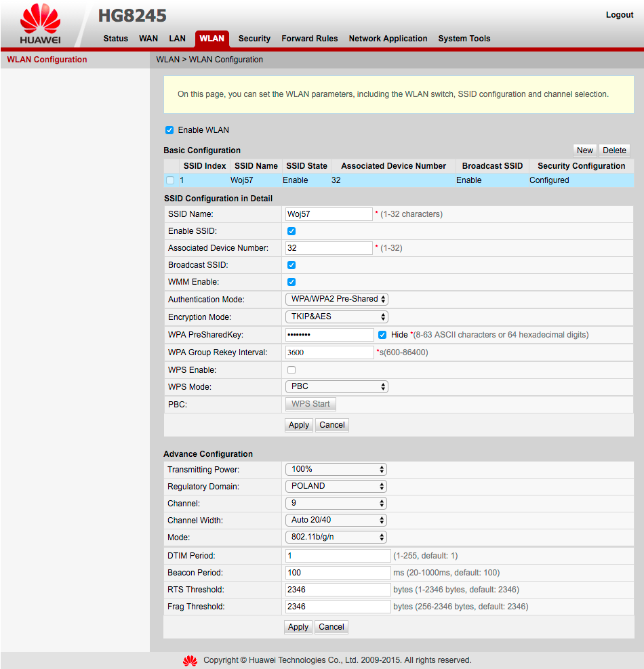This screenshot has height=669, width=644.
Task: Click the Huawei logo in header
Action: 40,26
